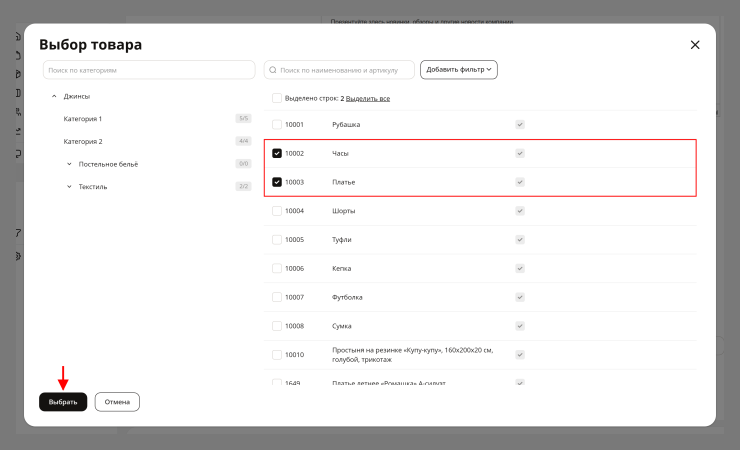This screenshot has height=450, width=740.
Task: Select Категория 2 in the tree
Action: pyautogui.click(x=83, y=142)
